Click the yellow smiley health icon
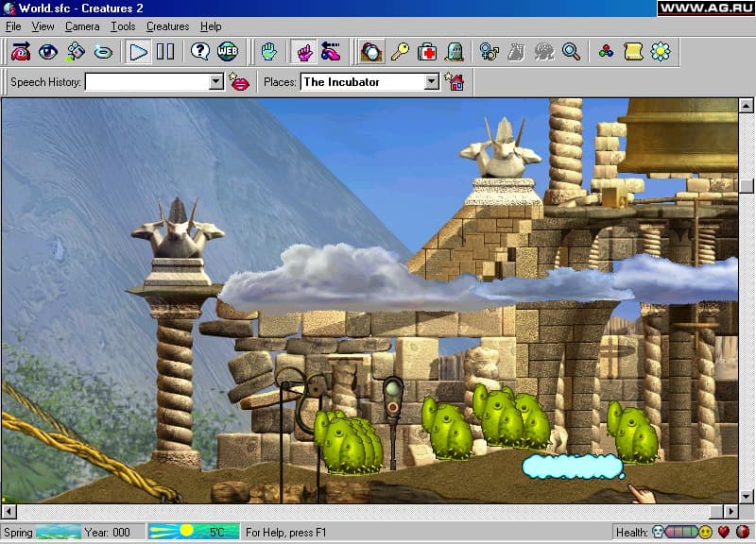 click(705, 532)
